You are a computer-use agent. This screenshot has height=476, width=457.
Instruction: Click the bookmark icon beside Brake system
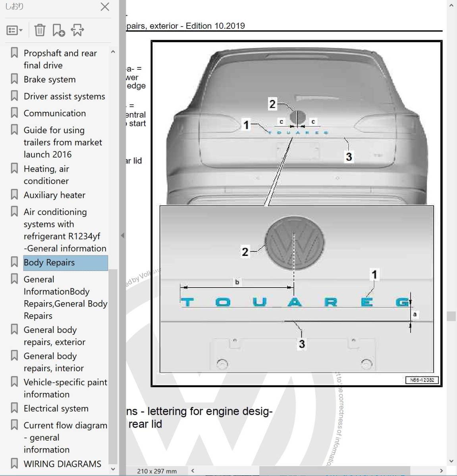14,79
